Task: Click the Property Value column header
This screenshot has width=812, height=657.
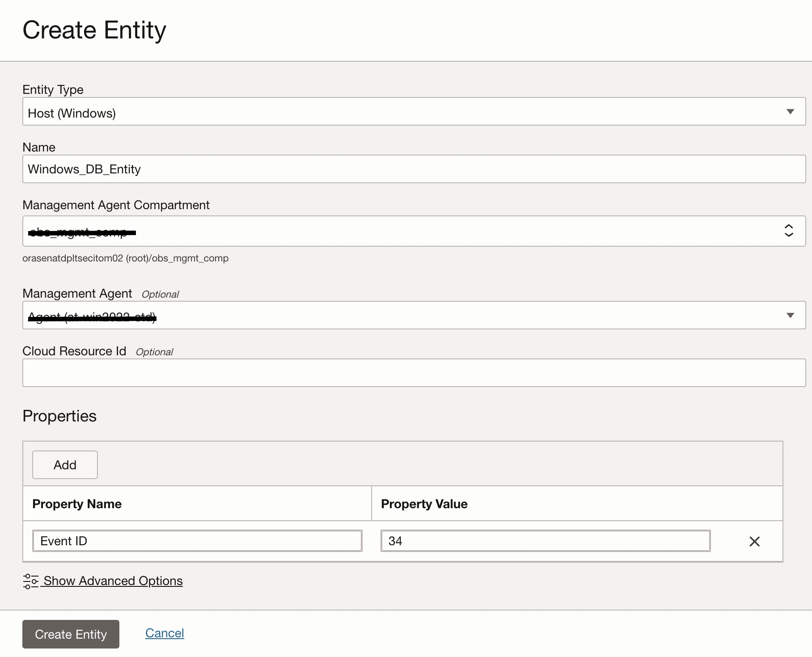Action: (x=424, y=504)
